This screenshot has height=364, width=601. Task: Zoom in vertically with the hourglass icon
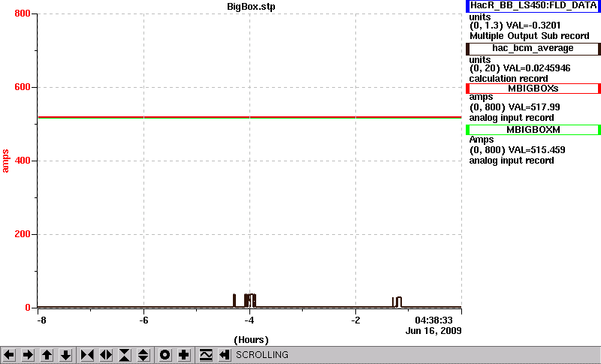(125, 355)
